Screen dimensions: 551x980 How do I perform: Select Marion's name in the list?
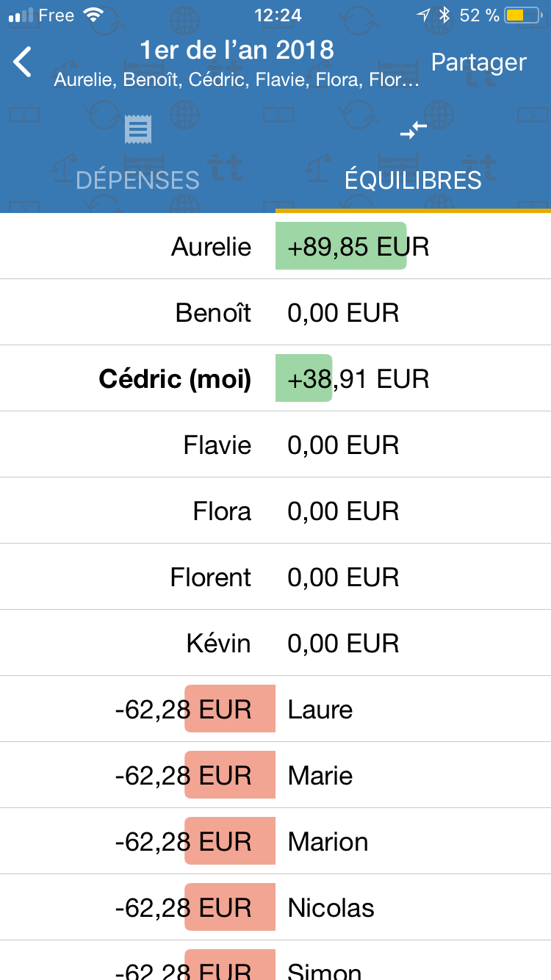(x=328, y=841)
